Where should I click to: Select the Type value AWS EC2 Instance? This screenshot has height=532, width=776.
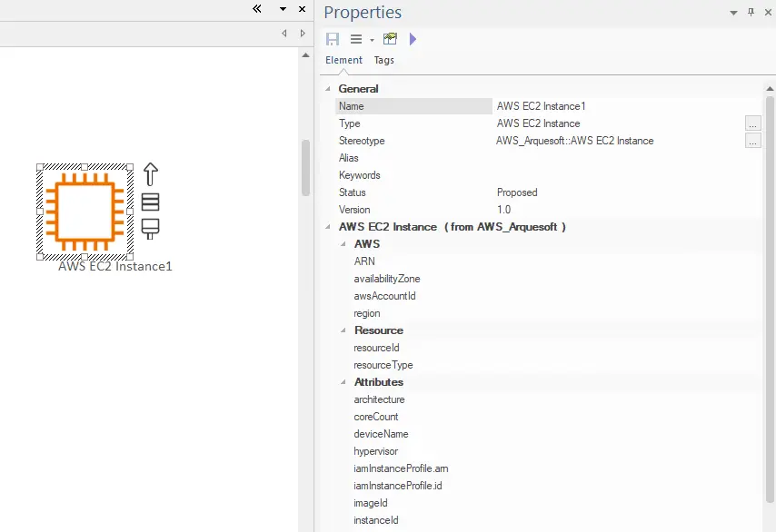[x=538, y=123]
